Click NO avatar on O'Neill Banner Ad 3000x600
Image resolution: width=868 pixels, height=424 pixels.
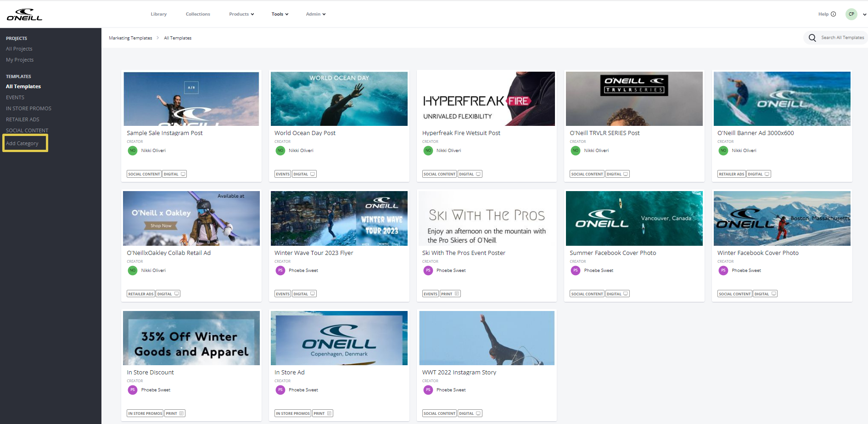coord(723,151)
